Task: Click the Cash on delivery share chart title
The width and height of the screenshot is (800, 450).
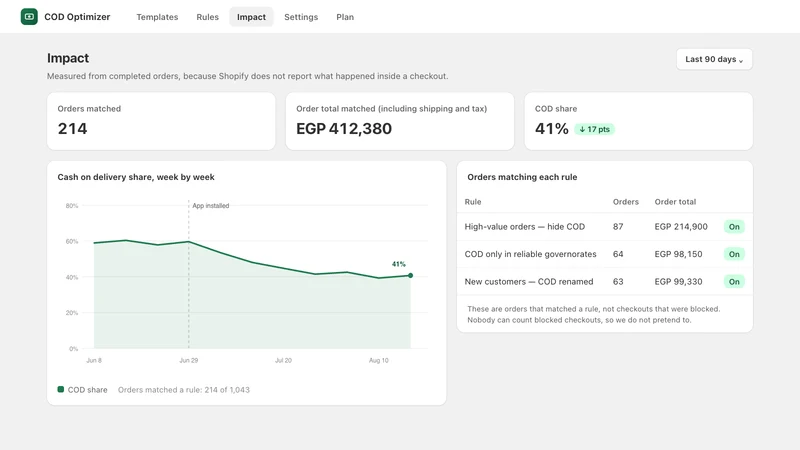Action: coord(136,177)
